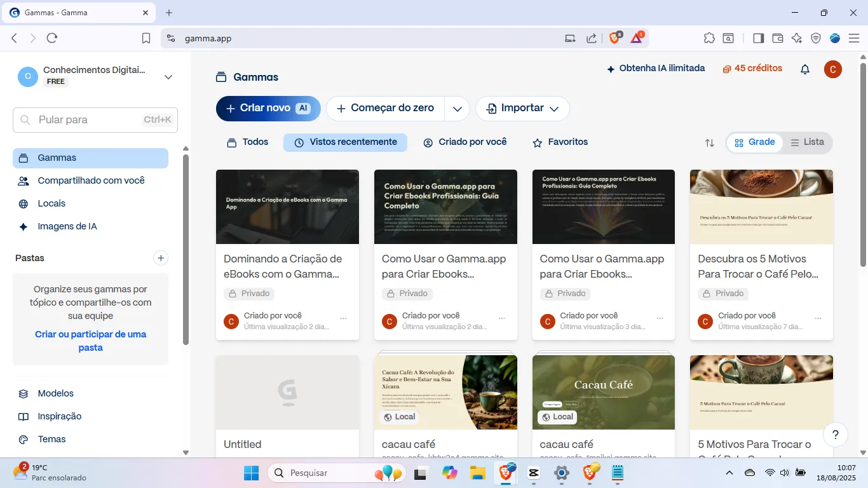Open the help question mark button
The width and height of the screenshot is (868, 488).
pyautogui.click(x=836, y=435)
